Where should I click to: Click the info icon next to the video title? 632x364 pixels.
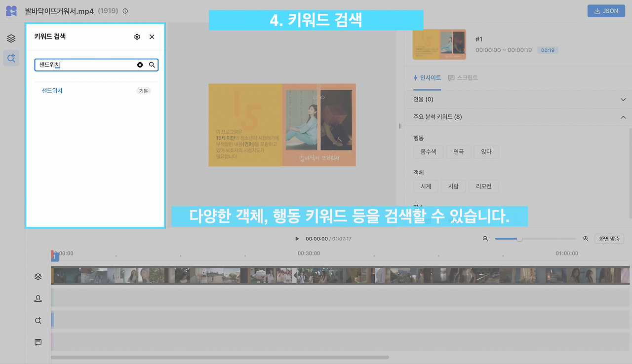tap(125, 11)
